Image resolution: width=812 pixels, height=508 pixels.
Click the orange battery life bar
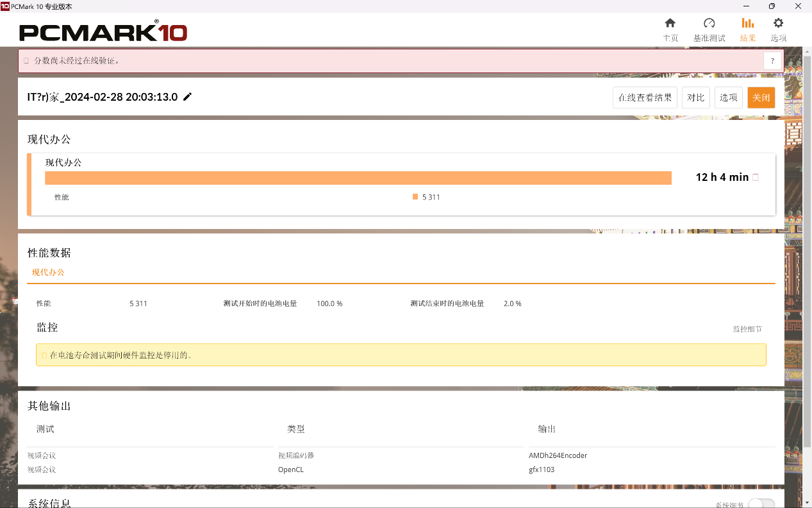pyautogui.click(x=358, y=178)
